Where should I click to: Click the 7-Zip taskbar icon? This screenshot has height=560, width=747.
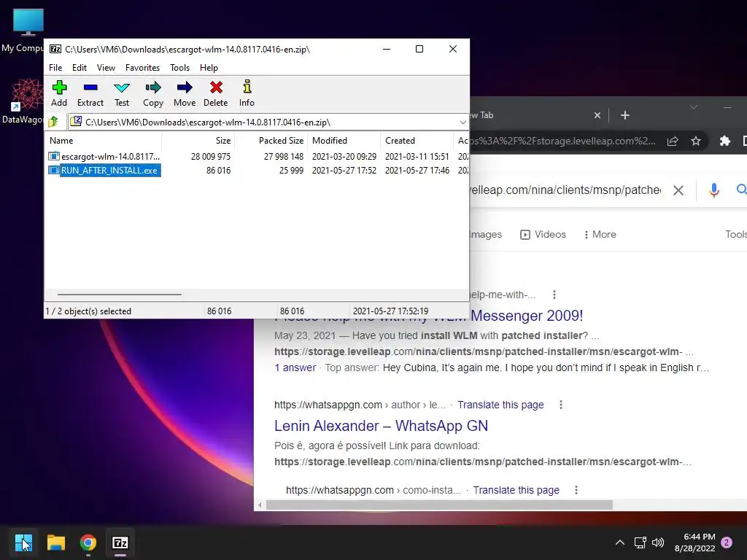coord(120,542)
